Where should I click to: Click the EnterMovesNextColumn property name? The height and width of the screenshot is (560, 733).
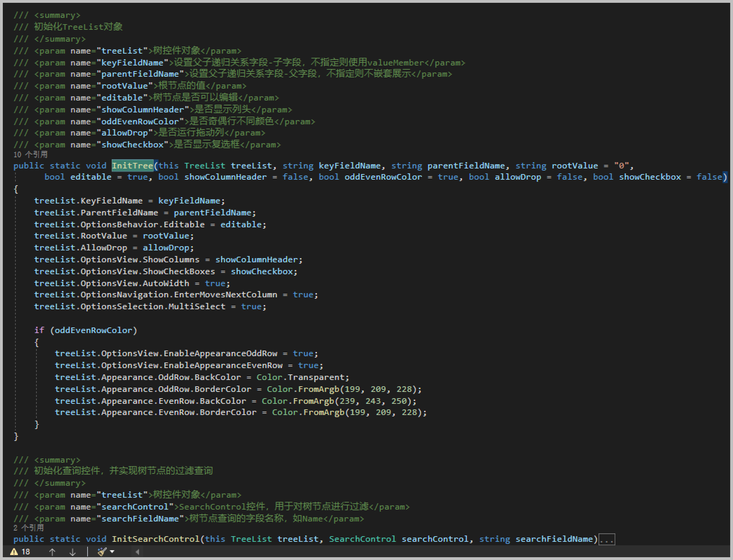pyautogui.click(x=226, y=295)
